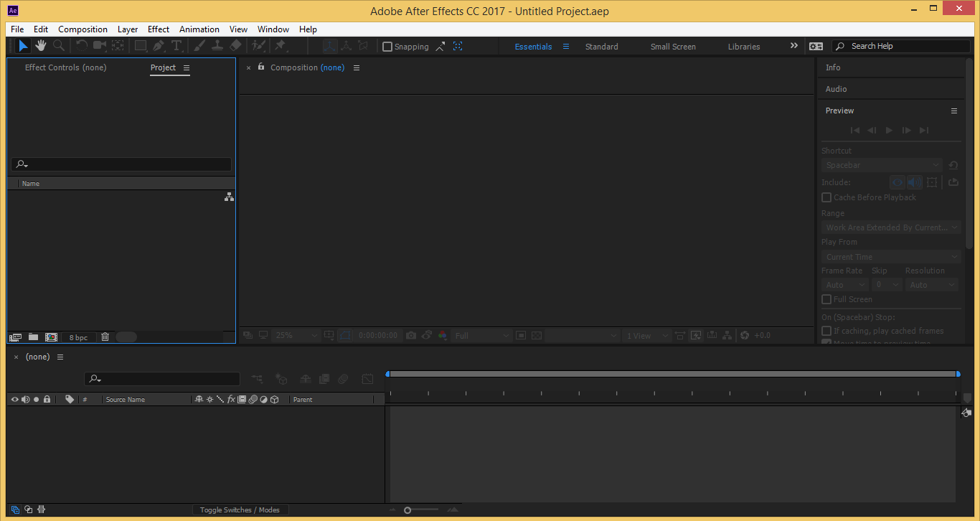Check Cache Before Playback option
Screen dimensions: 980x521
pos(826,197)
